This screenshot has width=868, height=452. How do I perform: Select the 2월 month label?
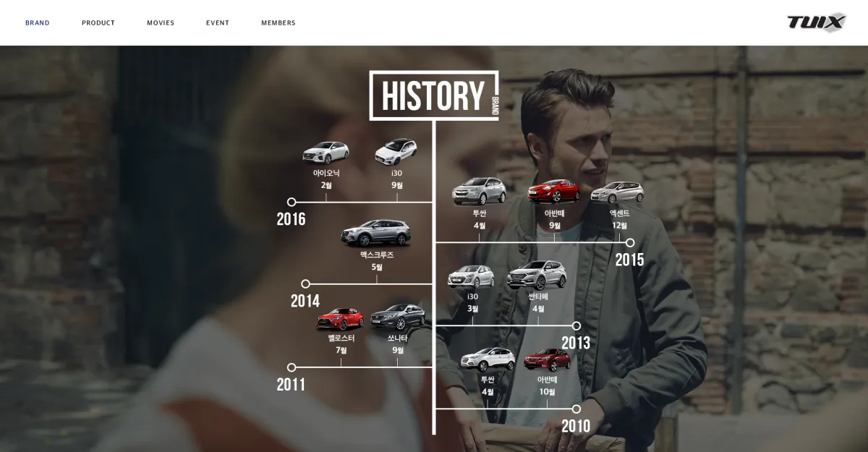click(326, 186)
